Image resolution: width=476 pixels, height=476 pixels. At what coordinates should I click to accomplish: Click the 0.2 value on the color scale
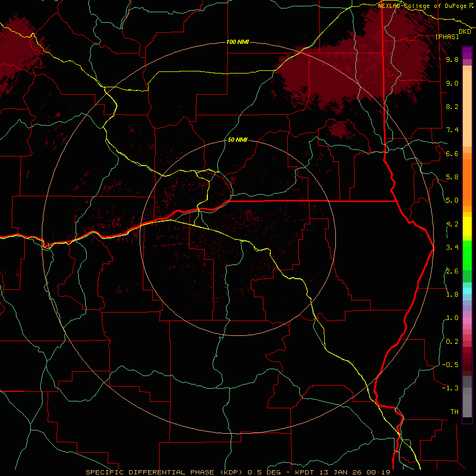(452, 342)
